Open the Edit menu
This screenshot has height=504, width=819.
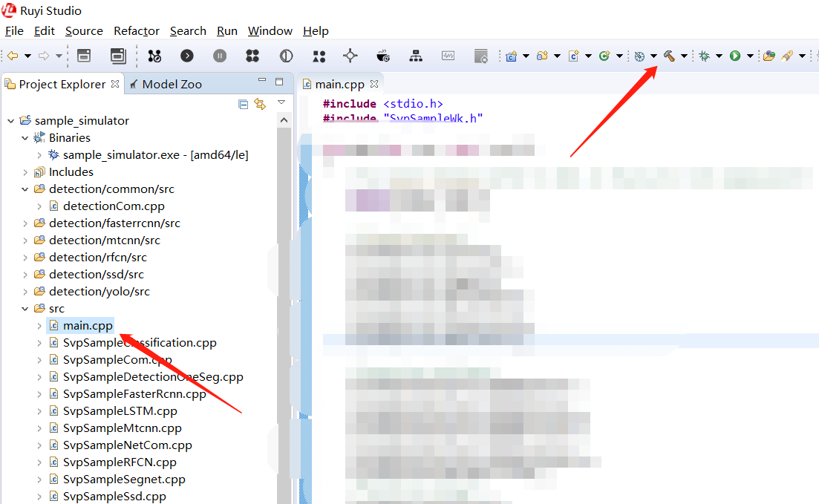[x=45, y=31]
